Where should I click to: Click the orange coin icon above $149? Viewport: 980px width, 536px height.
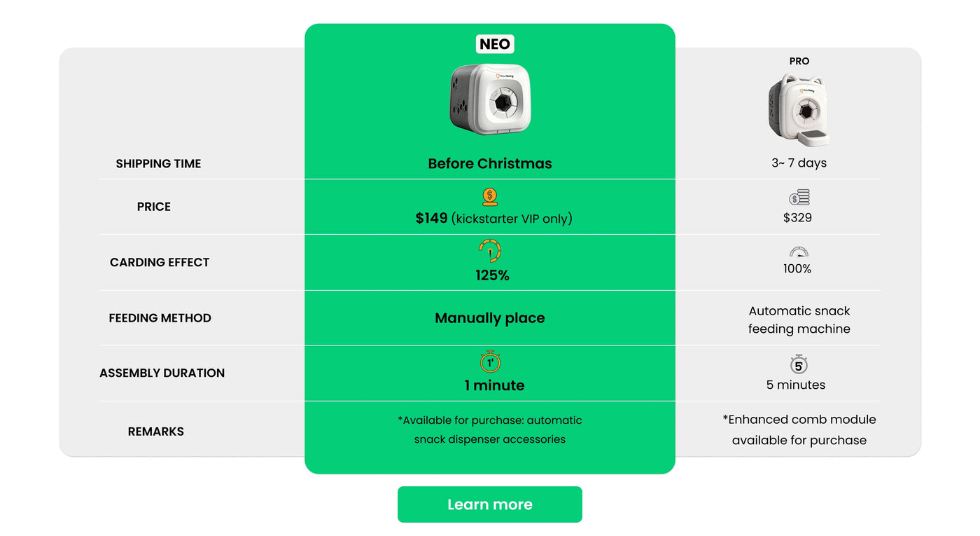pos(489,195)
